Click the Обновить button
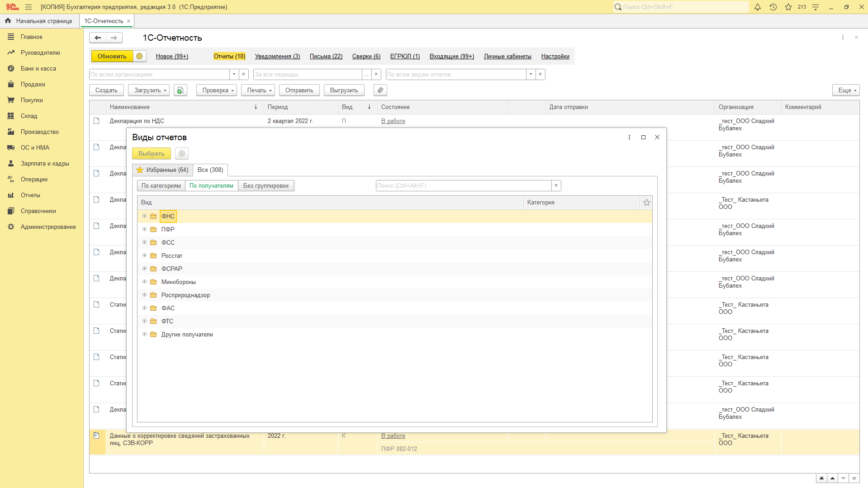Image resolution: width=868 pixels, height=488 pixels. [x=112, y=56]
